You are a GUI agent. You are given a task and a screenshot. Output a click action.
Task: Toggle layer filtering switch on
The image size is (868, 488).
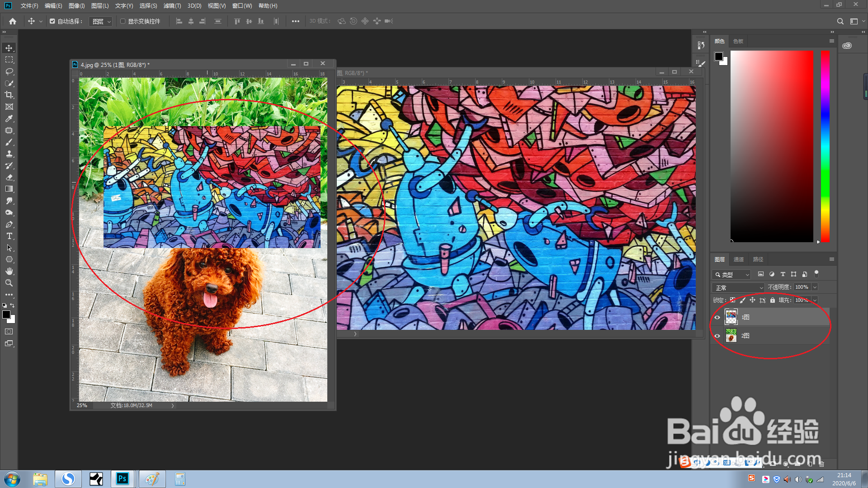816,274
